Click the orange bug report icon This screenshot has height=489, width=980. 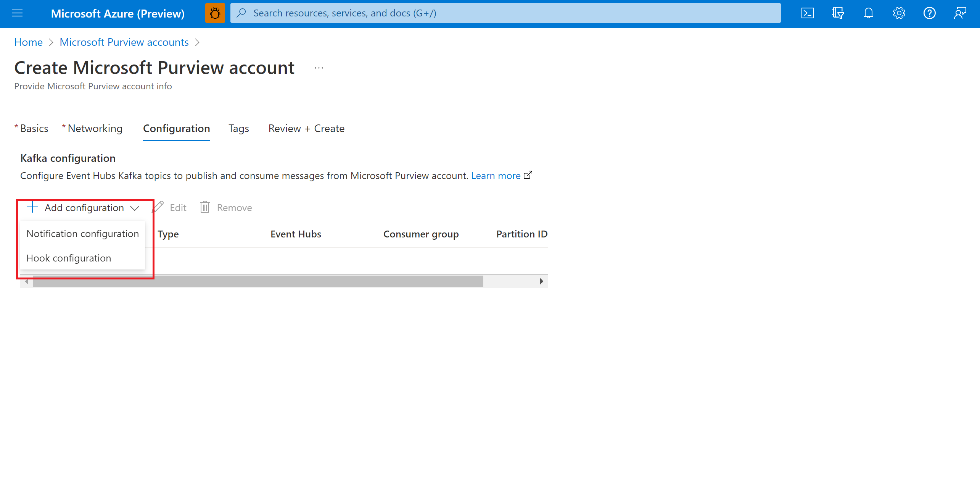(215, 13)
